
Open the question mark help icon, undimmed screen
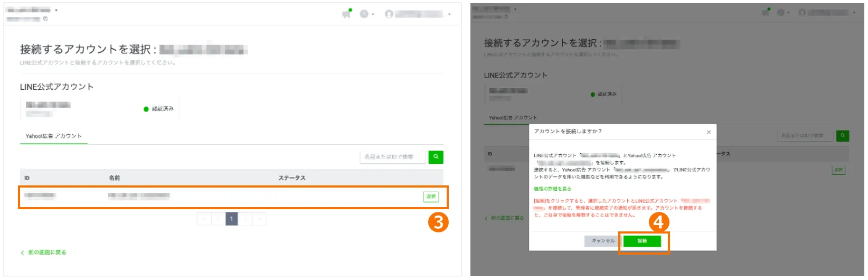364,14
